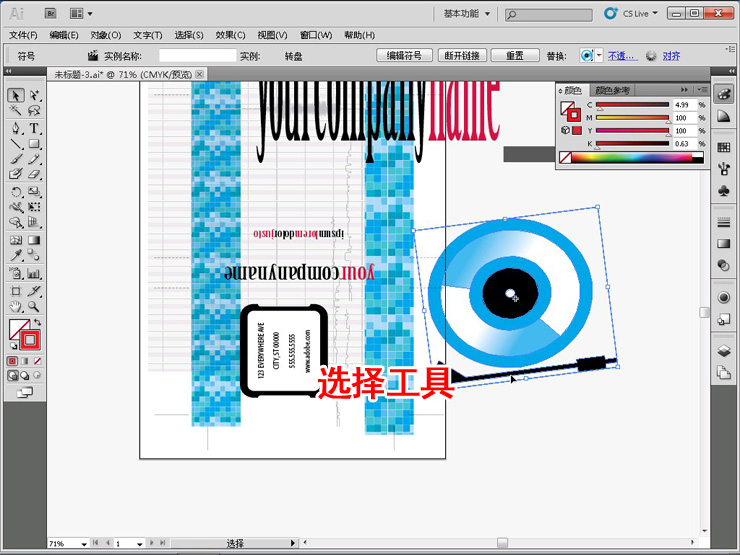This screenshot has height=555, width=740.
Task: Swap fill and stroke colors in toolbox
Action: tap(37, 323)
